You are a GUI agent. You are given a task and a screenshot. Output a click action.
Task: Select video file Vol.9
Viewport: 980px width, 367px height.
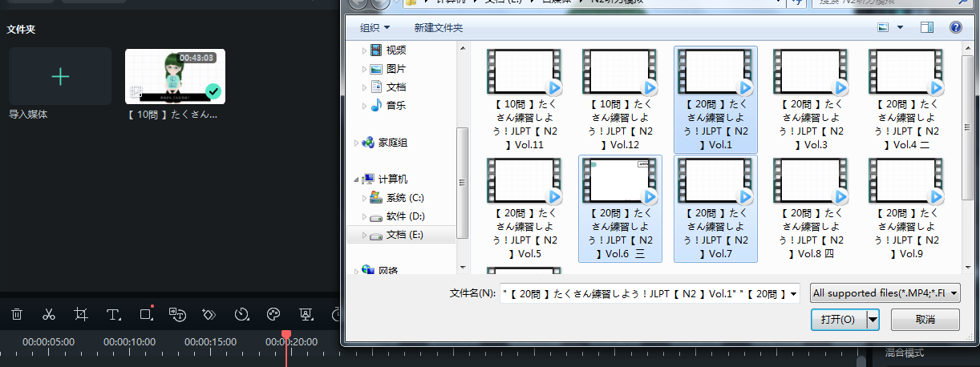pos(906,208)
